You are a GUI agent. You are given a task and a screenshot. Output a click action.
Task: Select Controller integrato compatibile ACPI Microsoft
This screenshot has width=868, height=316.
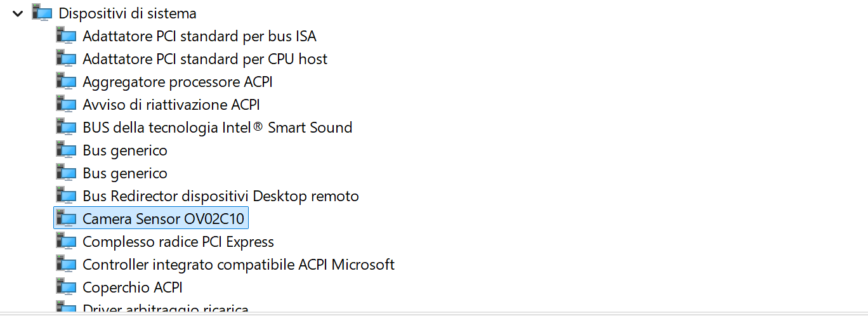pos(239,265)
